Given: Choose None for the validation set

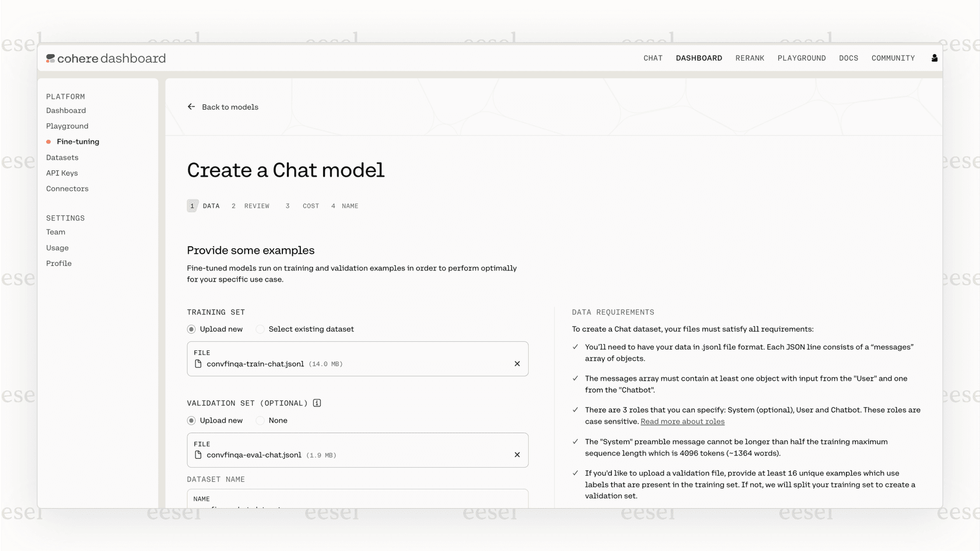Looking at the screenshot, I should click(x=260, y=420).
